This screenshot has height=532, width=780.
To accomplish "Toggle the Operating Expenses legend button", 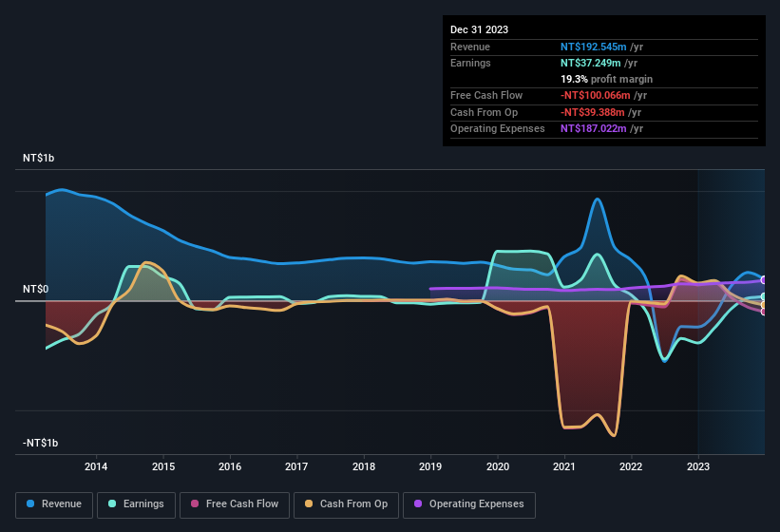I will [x=468, y=504].
